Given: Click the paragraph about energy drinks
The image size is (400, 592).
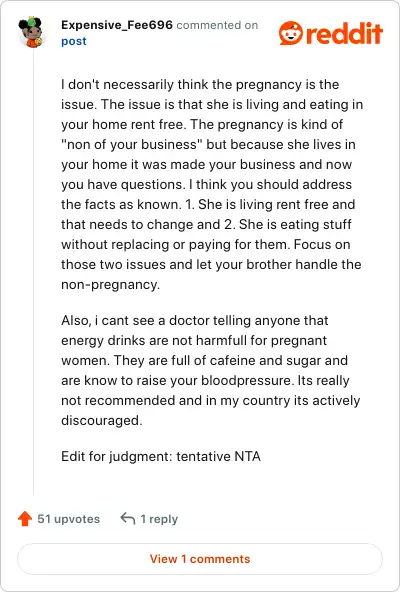Looking at the screenshot, I should 211,370.
